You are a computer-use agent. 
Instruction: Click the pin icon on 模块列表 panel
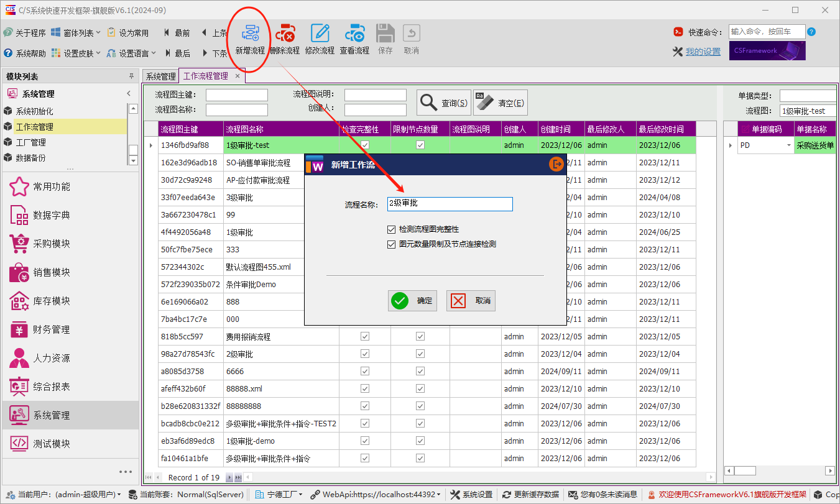(x=131, y=76)
